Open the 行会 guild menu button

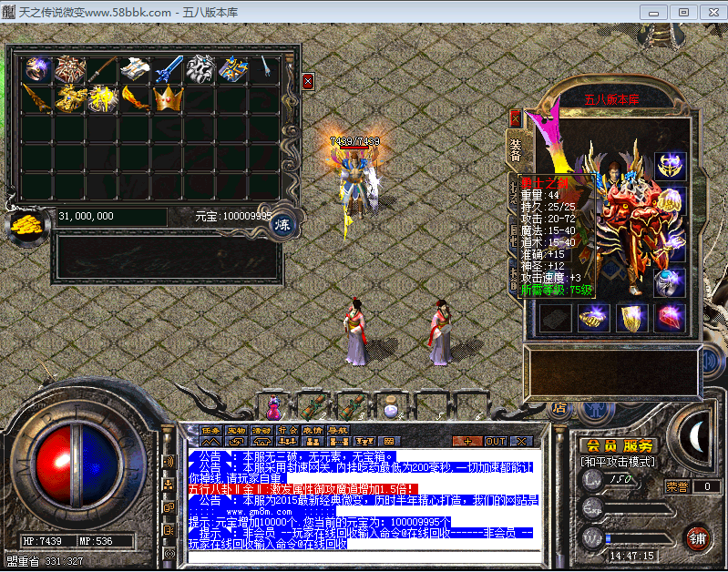click(287, 430)
